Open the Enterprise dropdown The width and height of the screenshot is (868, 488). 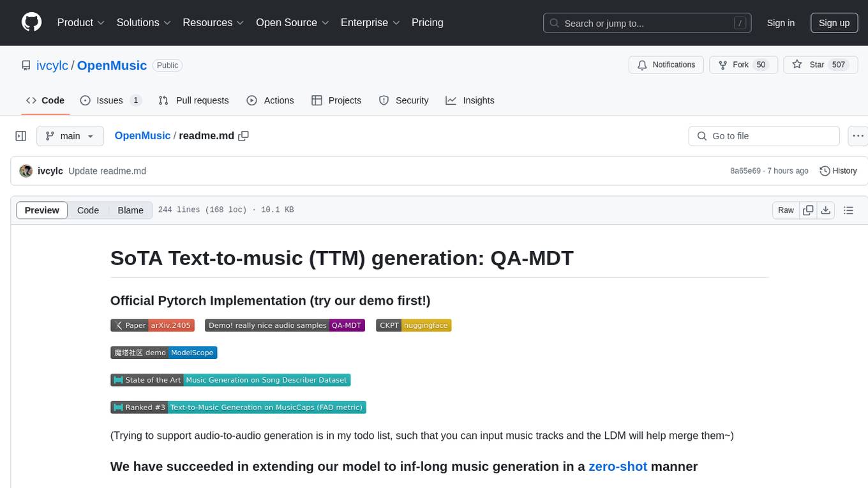click(x=370, y=22)
